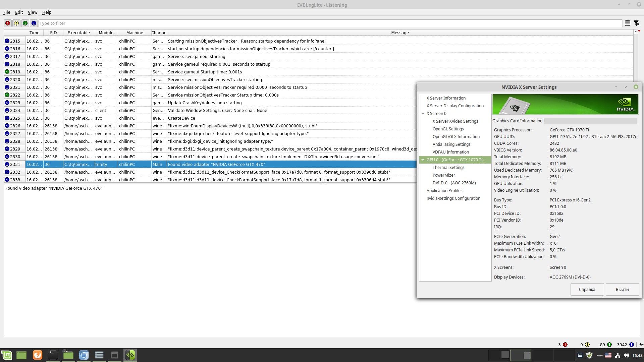Collapse the X Screen 0 tree node
Image resolution: width=644 pixels, height=362 pixels.
[423, 114]
